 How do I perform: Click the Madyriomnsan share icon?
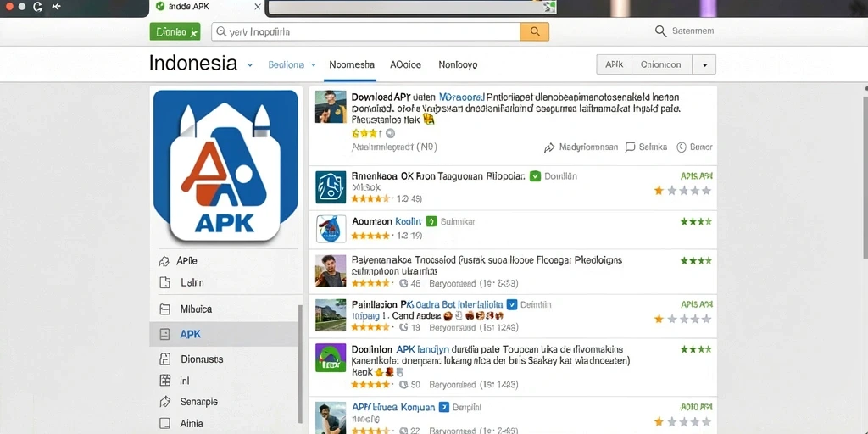click(549, 147)
